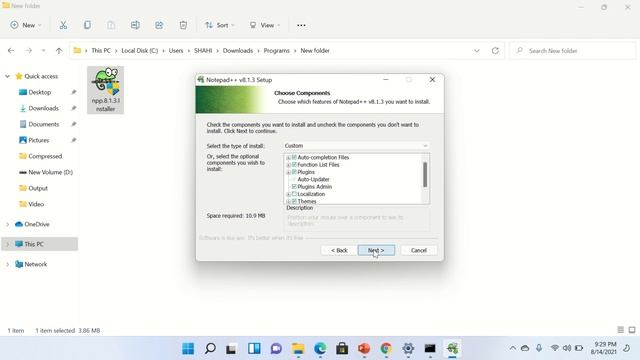Uncheck Function List Files component
The height and width of the screenshot is (360, 640).
(x=294, y=164)
